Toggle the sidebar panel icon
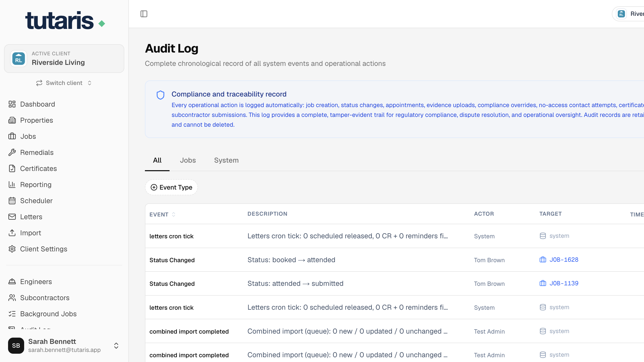Screen dimensions: 644x362 [x=144, y=14]
